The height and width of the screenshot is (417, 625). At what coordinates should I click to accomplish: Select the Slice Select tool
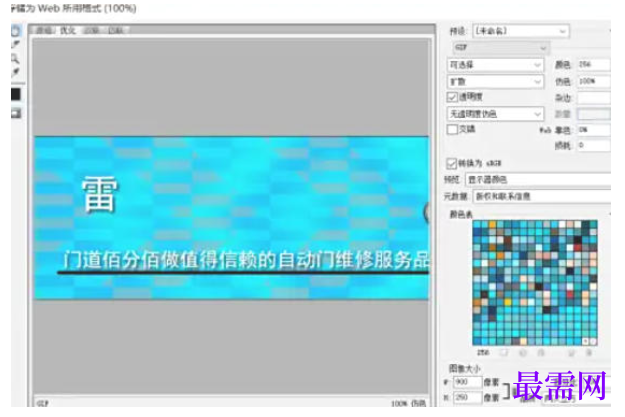point(16,45)
